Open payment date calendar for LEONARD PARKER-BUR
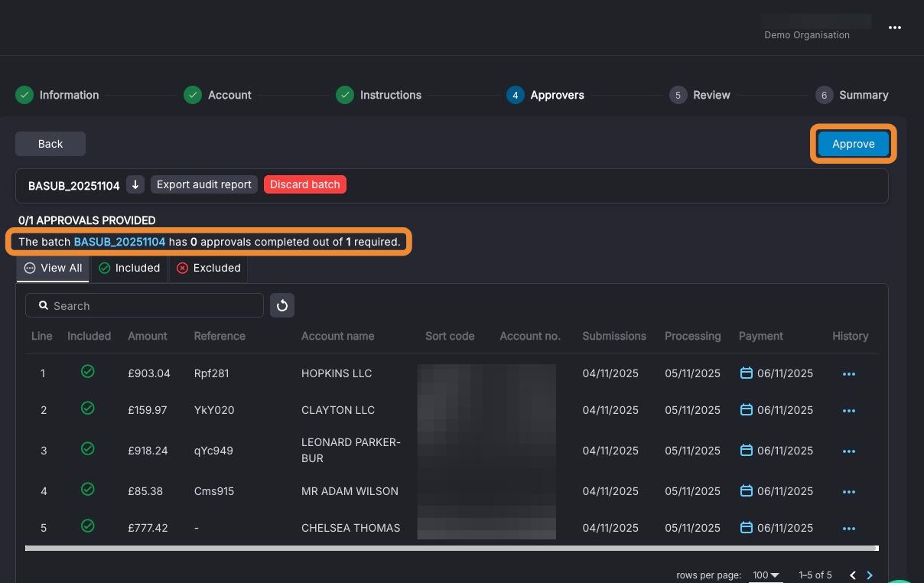The width and height of the screenshot is (924, 583). (747, 450)
